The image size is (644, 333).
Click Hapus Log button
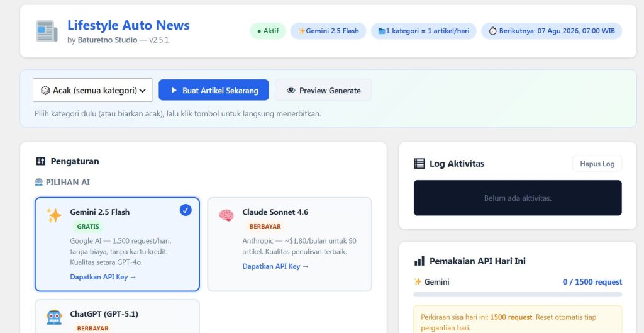[597, 164]
